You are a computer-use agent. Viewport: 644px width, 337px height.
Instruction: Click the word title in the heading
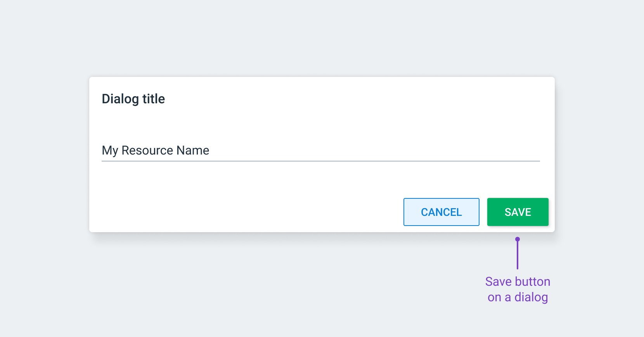(x=154, y=99)
